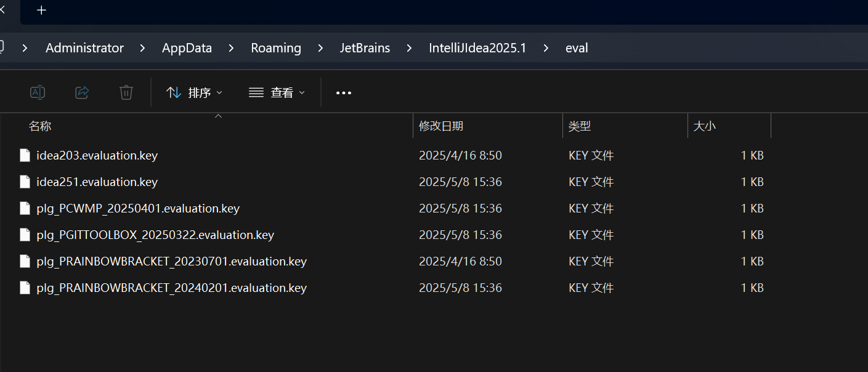
Task: Click the file icon of idea251.evaluation.key
Action: [25, 182]
